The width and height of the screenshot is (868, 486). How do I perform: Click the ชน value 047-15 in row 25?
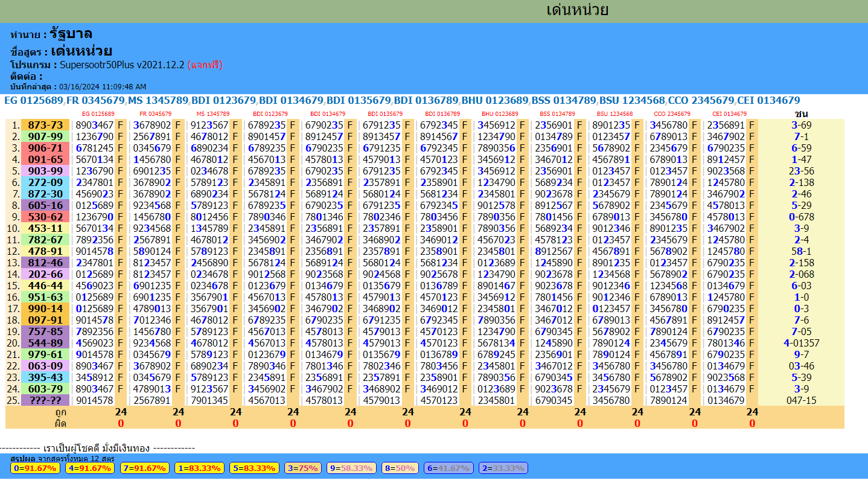[801, 400]
